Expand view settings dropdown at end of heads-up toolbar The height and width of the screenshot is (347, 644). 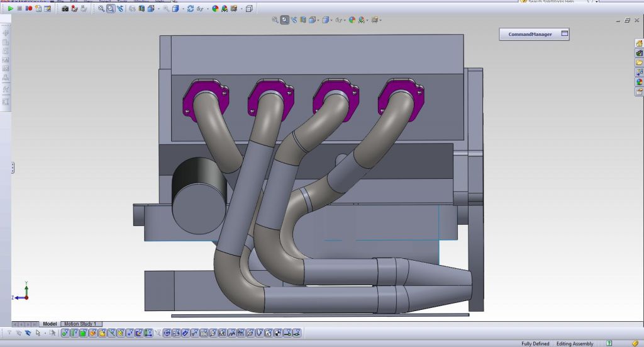pos(381,20)
